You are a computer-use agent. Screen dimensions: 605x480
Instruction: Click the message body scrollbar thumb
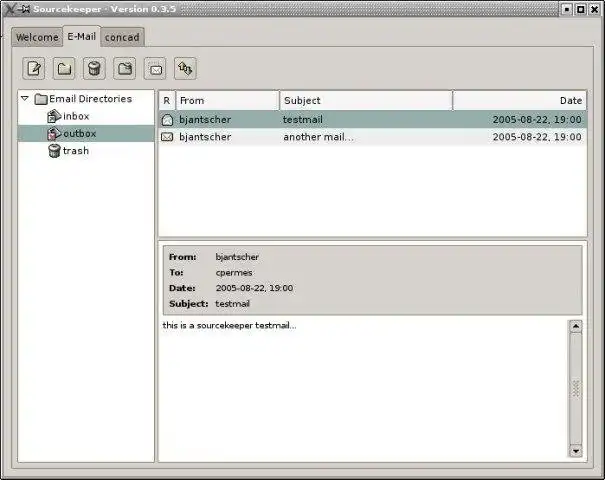576,389
